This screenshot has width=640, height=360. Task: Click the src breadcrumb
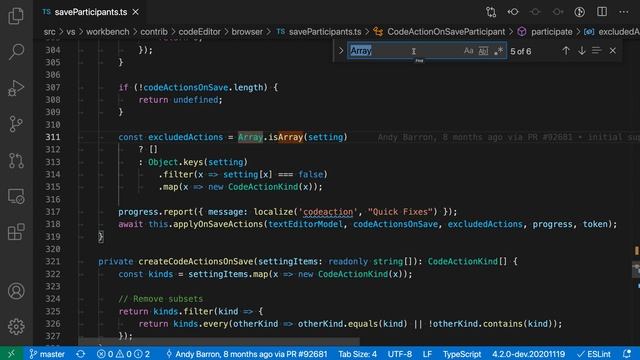[x=49, y=32]
